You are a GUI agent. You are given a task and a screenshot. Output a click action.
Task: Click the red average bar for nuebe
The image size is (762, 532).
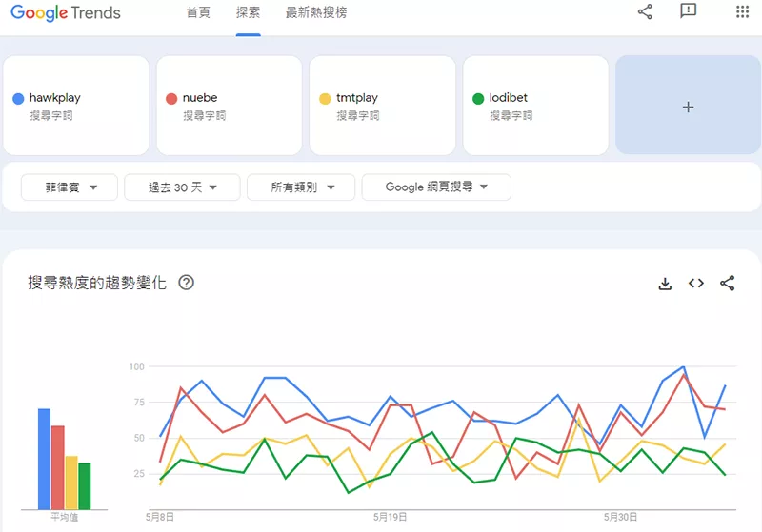[x=58, y=467]
